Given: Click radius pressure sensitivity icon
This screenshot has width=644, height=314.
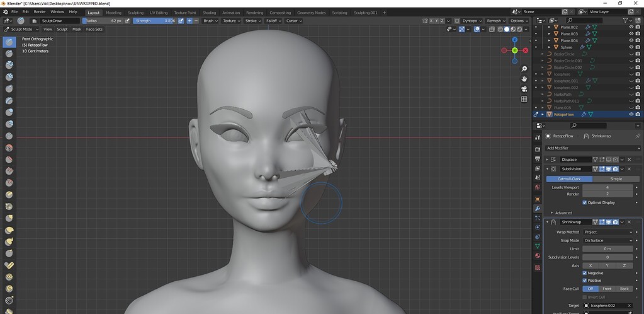Looking at the screenshot, I should 127,21.
